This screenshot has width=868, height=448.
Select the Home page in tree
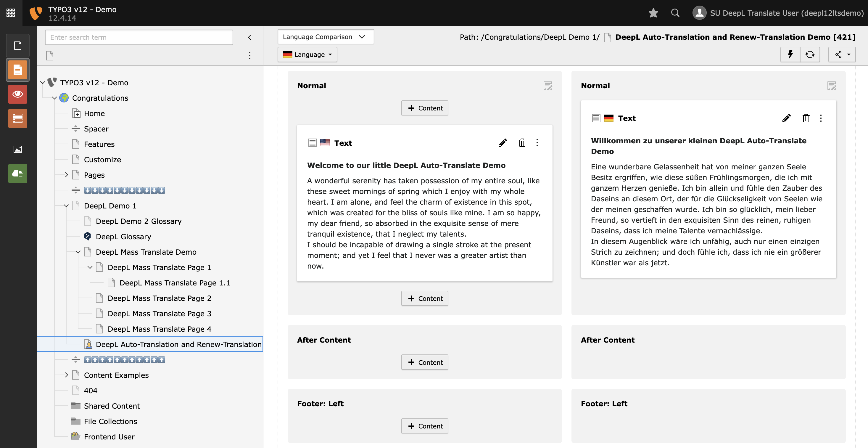pos(94,114)
